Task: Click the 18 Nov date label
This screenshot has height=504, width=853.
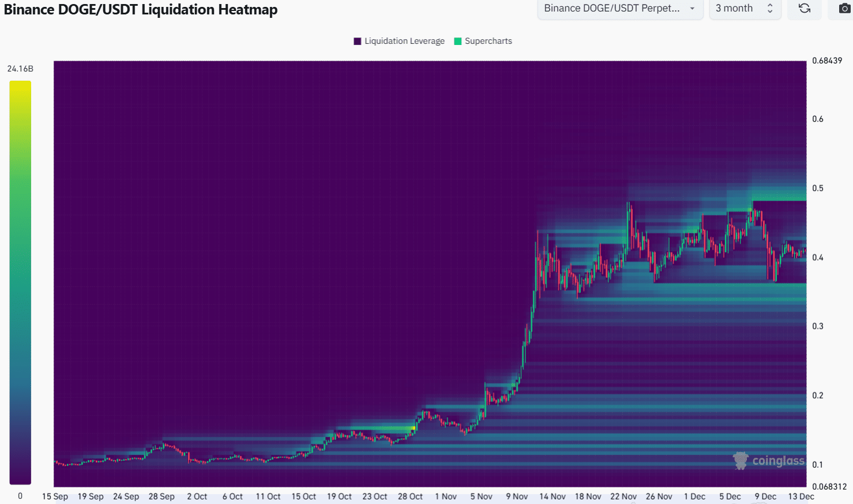Action: 588,497
